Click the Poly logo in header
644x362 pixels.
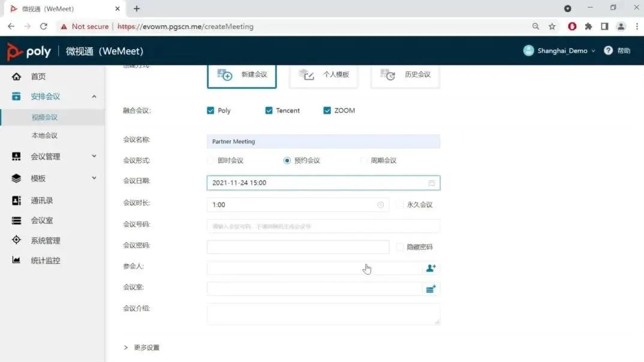[29, 52]
